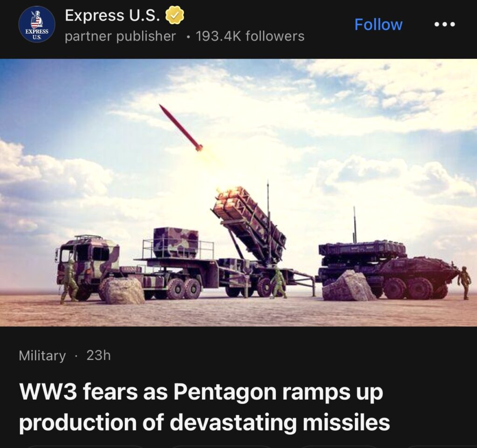Screen dimensions: 477x448
Task: Click the word missiles in the headline
Action: click(346, 422)
